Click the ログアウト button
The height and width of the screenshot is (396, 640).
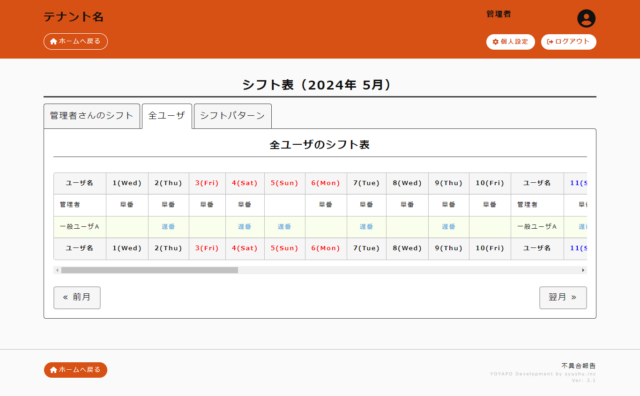point(569,42)
